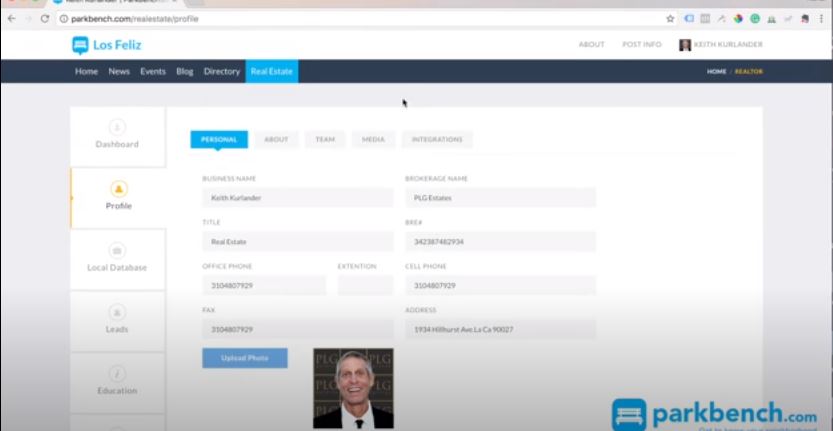Click Realtor breadcrumb link
833x431 pixels.
(749, 71)
